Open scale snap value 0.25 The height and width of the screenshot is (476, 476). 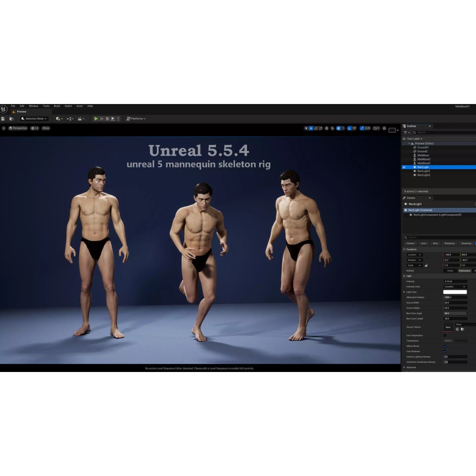tap(368, 128)
